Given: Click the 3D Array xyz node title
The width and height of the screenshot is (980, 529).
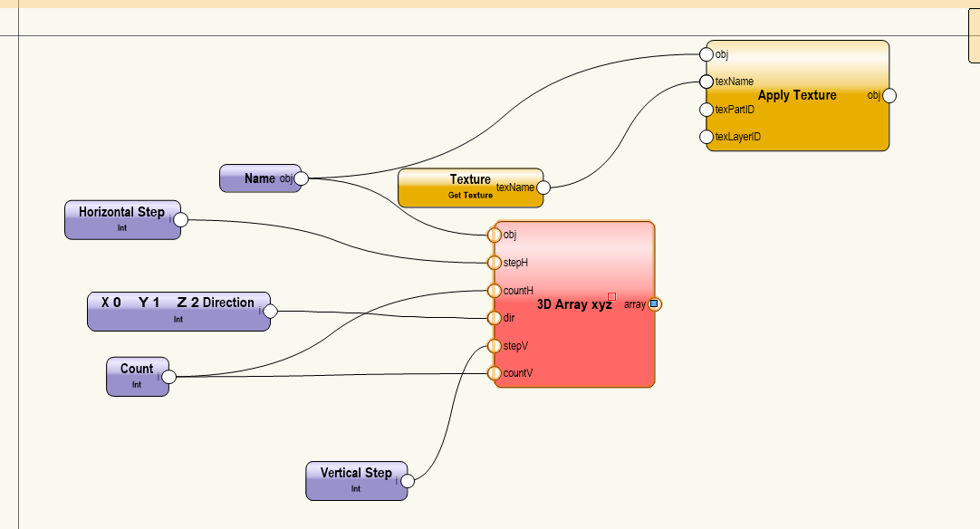Looking at the screenshot, I should point(574,305).
